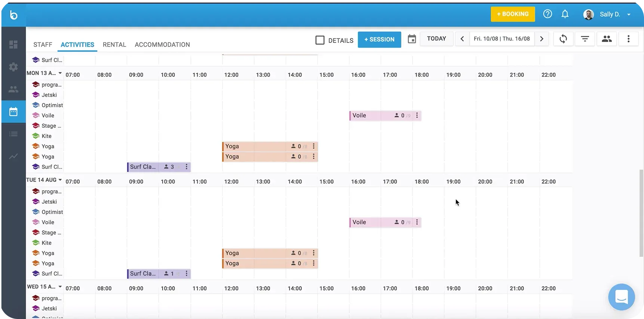Switch to the Rental tab

(114, 45)
